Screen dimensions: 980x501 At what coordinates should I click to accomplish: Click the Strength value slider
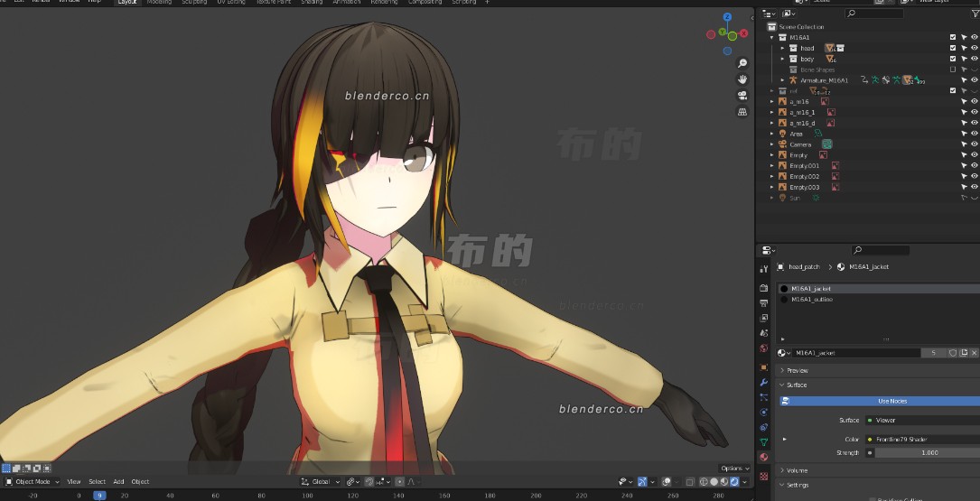click(x=928, y=453)
